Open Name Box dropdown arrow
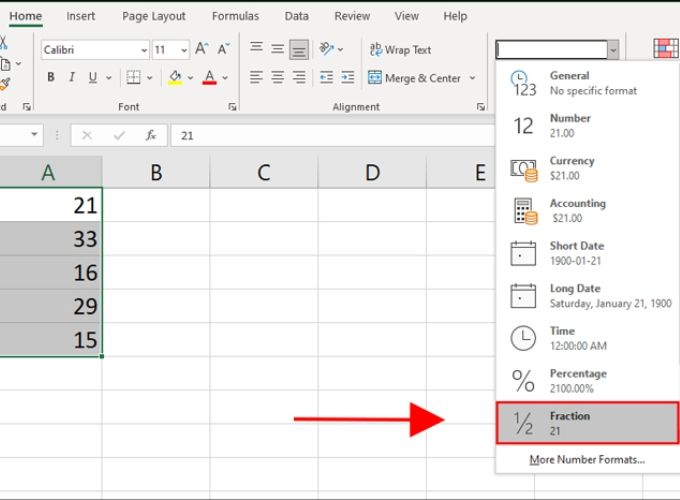This screenshot has height=500, width=680. 34,134
